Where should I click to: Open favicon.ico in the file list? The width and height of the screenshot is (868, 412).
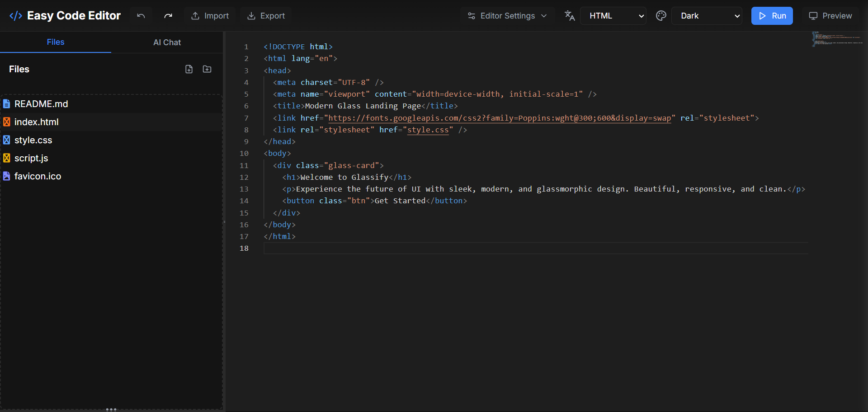[x=111, y=176]
